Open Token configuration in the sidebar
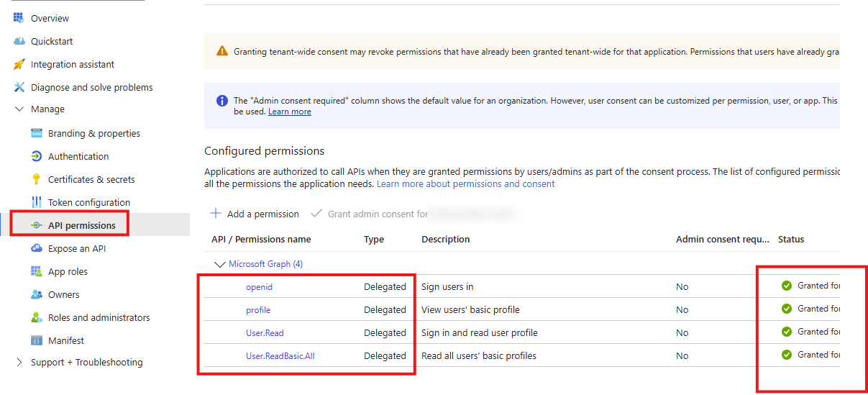This screenshot has height=395, width=868. coord(89,202)
